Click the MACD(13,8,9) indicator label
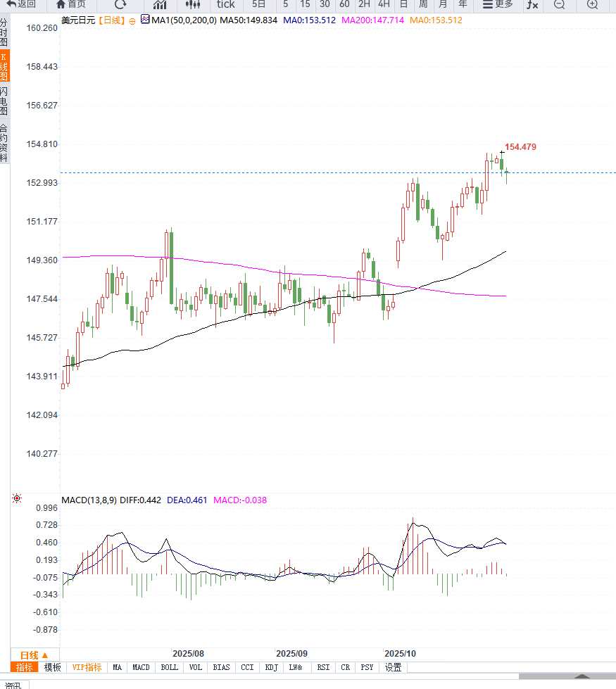 point(89,500)
